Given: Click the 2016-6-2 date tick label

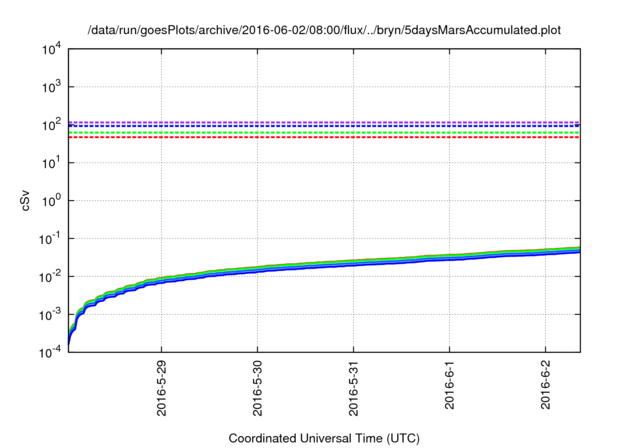Looking at the screenshot, I should 545,385.
